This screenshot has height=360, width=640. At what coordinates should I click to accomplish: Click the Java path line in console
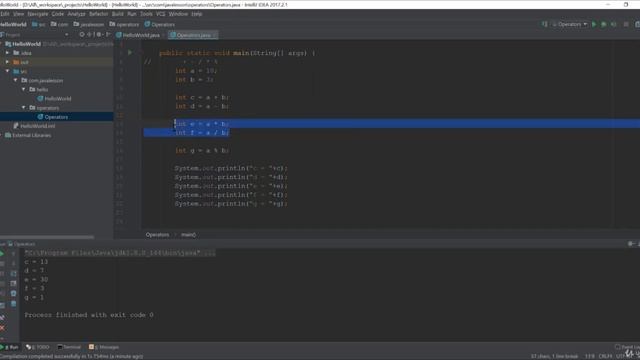click(x=120, y=253)
